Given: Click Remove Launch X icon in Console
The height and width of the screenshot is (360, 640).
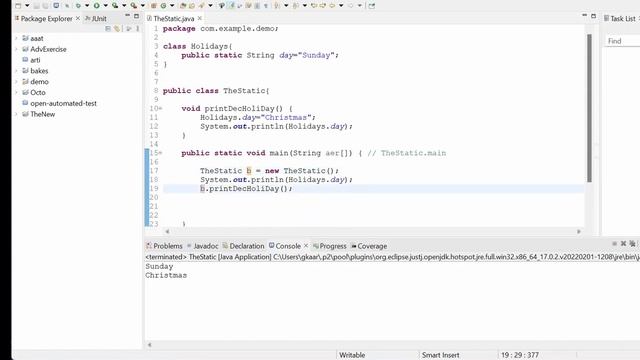Looking at the screenshot, I should click(x=623, y=244).
